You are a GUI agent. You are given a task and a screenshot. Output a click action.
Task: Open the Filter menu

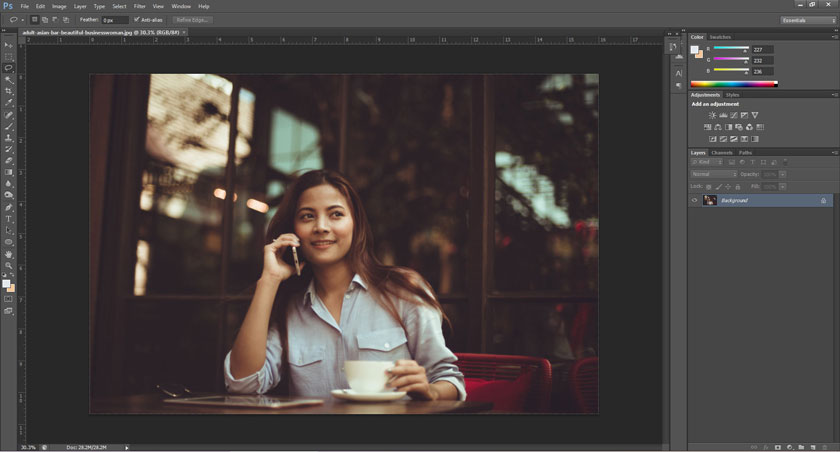[x=140, y=6]
